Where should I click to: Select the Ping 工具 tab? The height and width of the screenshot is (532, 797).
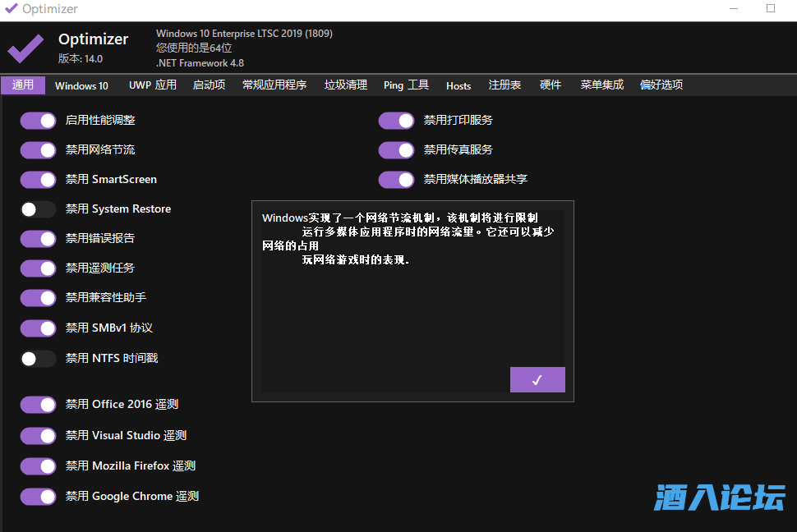[x=406, y=85]
